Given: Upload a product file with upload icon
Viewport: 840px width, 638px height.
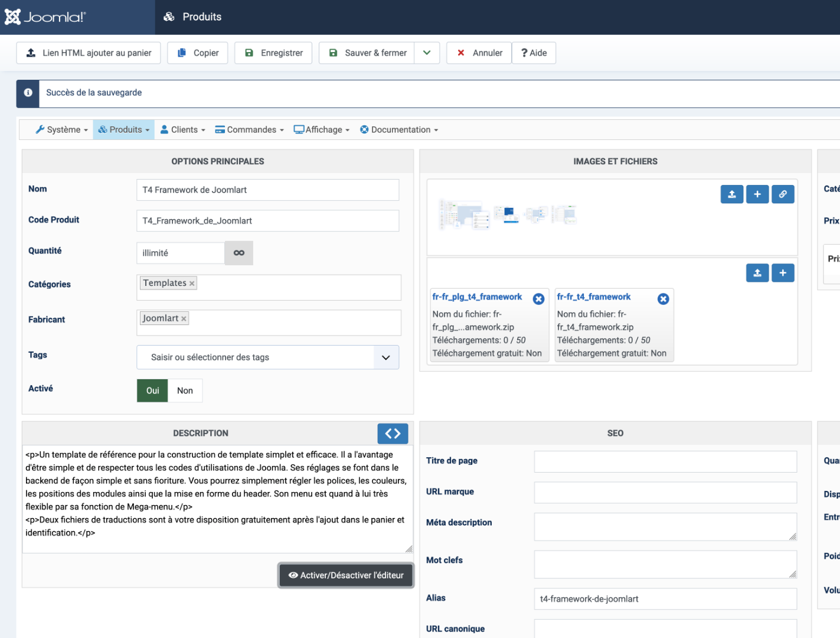Looking at the screenshot, I should (x=757, y=273).
